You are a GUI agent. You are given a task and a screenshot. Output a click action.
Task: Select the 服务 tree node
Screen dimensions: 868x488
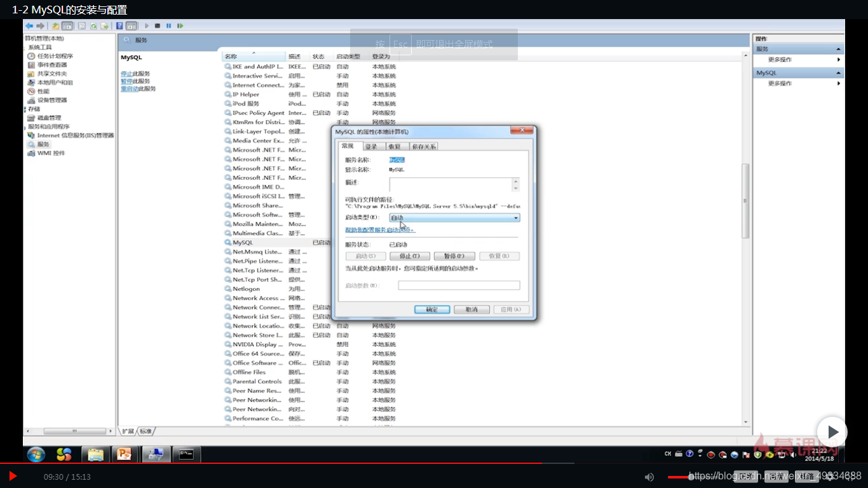38,144
